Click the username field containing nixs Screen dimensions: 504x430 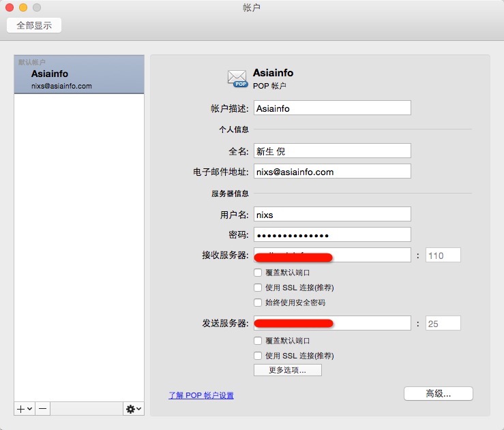[x=332, y=214]
